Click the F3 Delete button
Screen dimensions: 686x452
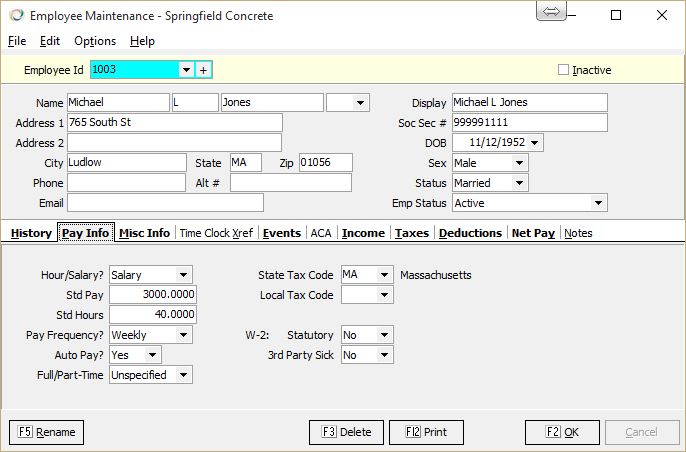346,432
